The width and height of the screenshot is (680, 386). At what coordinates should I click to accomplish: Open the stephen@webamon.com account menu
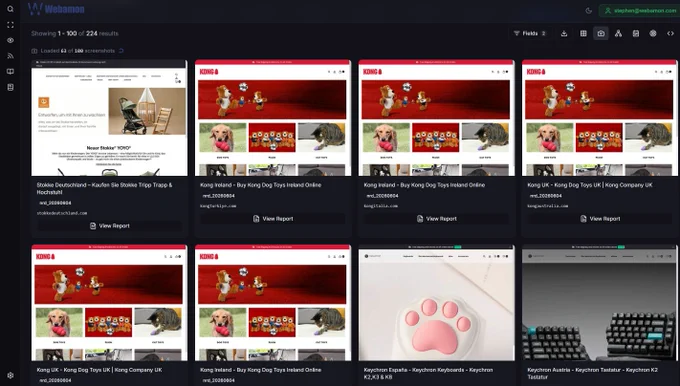640,10
